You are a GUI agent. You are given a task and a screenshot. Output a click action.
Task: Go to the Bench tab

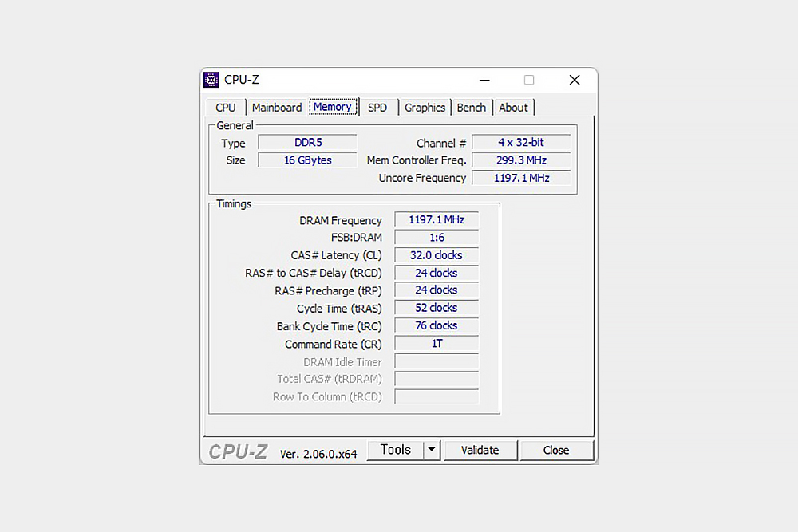tap(472, 108)
